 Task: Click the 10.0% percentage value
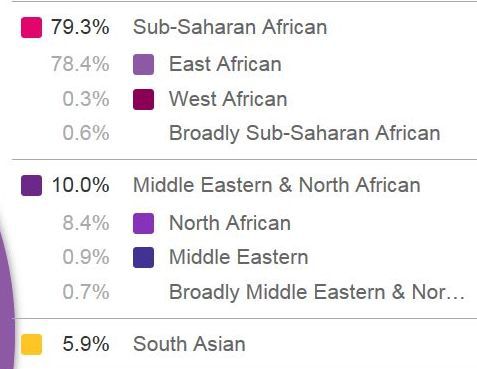pos(80,185)
